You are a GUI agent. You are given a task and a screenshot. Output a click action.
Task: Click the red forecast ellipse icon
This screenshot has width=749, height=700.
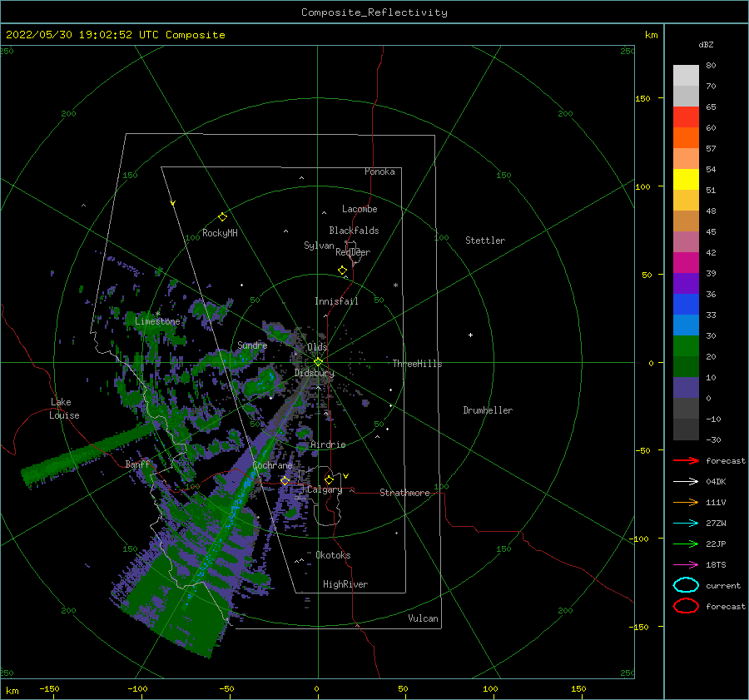point(686,606)
